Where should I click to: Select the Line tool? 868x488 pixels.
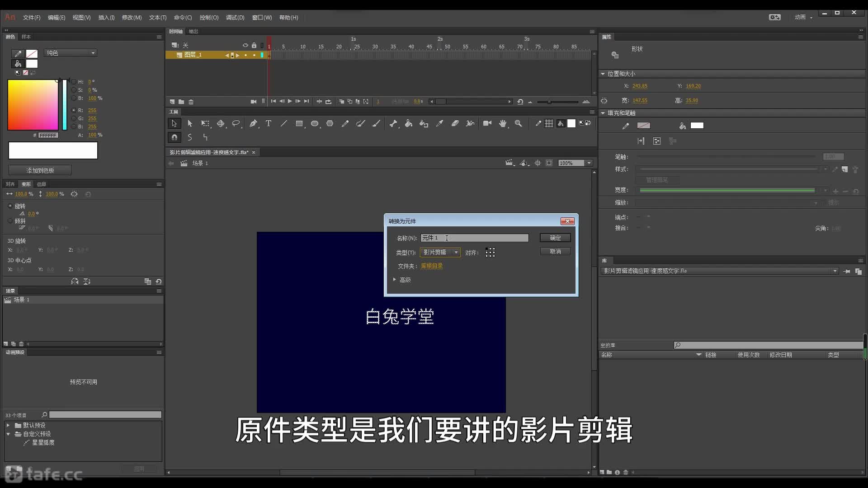click(x=284, y=123)
